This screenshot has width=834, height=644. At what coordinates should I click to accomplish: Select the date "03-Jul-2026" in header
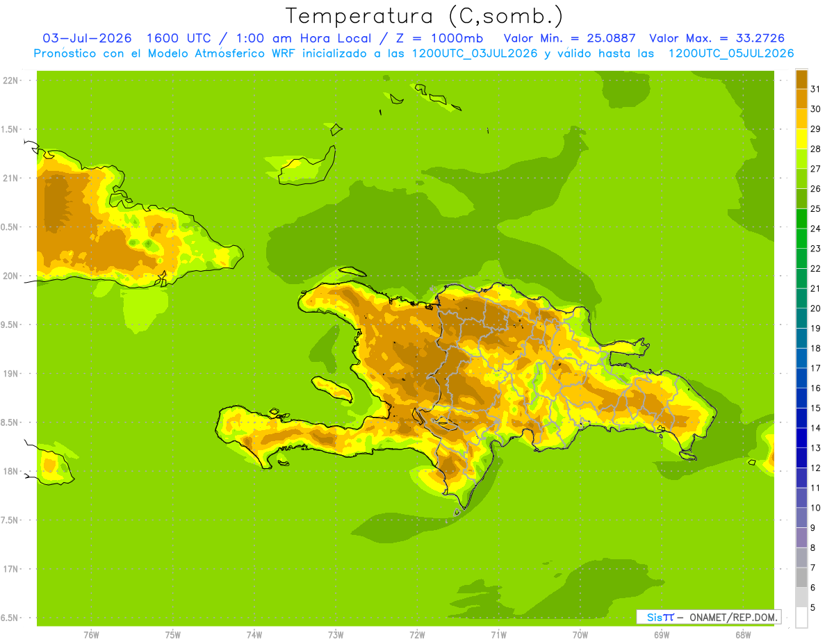coord(87,38)
